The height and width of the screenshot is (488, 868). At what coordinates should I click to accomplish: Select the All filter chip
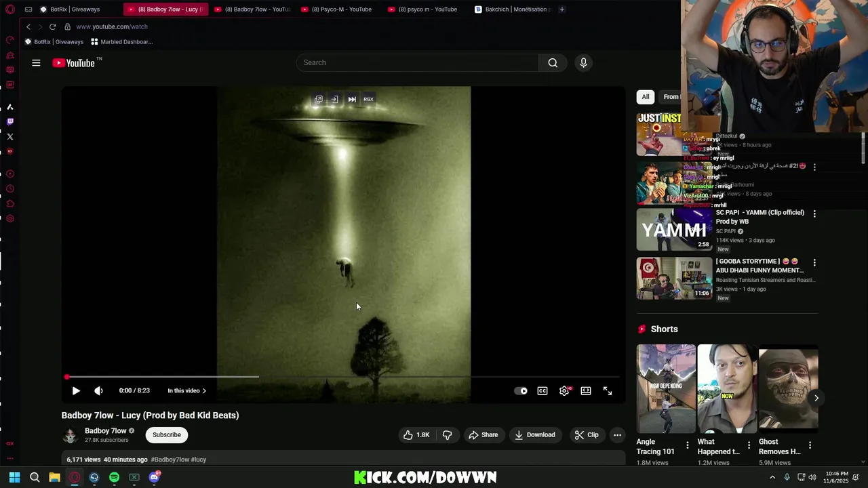pos(646,97)
